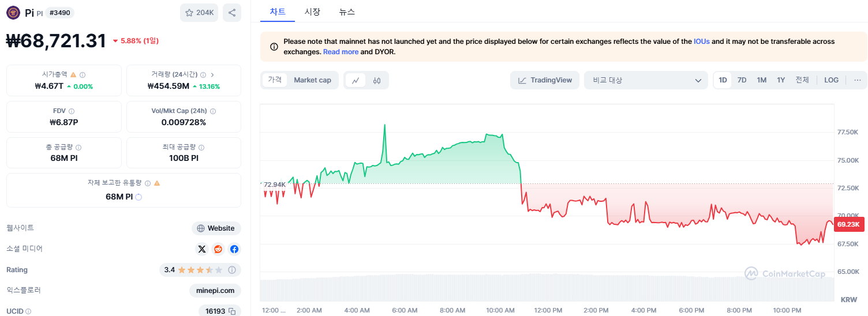Open info tooltip next to 거래량 (24시간)

pos(203,74)
